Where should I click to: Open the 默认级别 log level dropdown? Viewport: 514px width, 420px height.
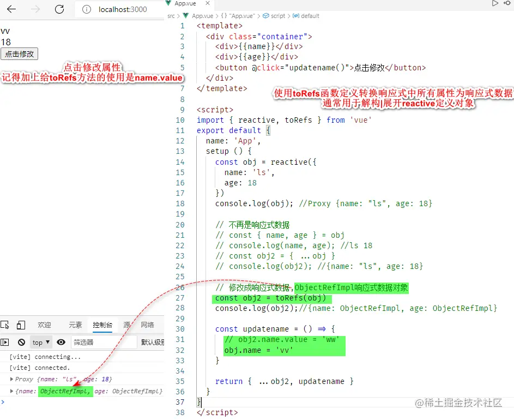pos(153,342)
